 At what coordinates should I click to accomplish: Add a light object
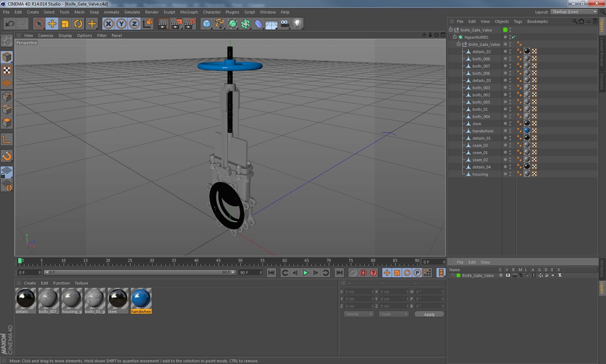pos(298,24)
